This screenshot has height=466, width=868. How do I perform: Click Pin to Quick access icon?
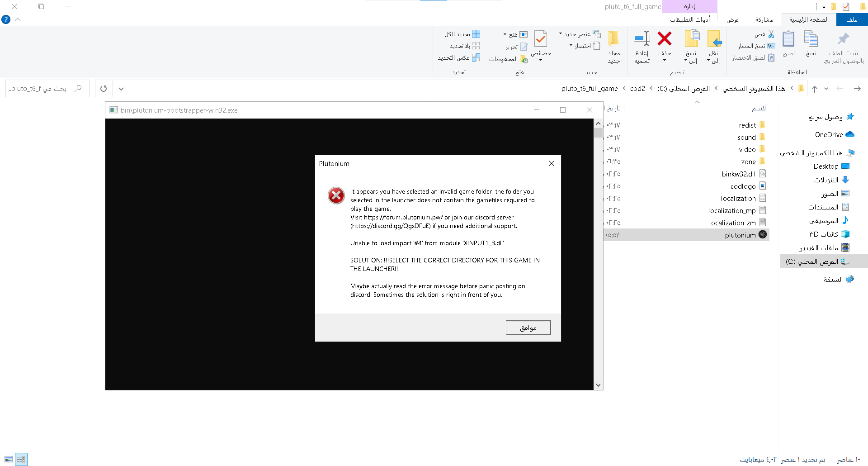point(843,39)
